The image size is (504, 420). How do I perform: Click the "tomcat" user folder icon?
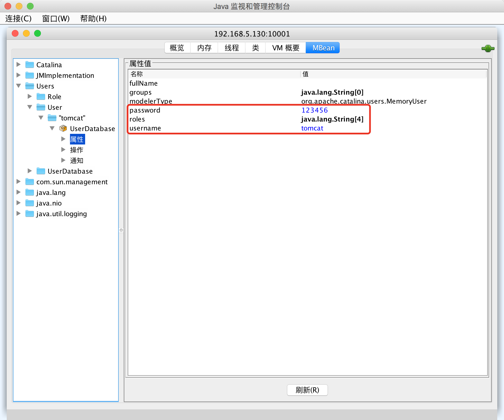point(52,118)
